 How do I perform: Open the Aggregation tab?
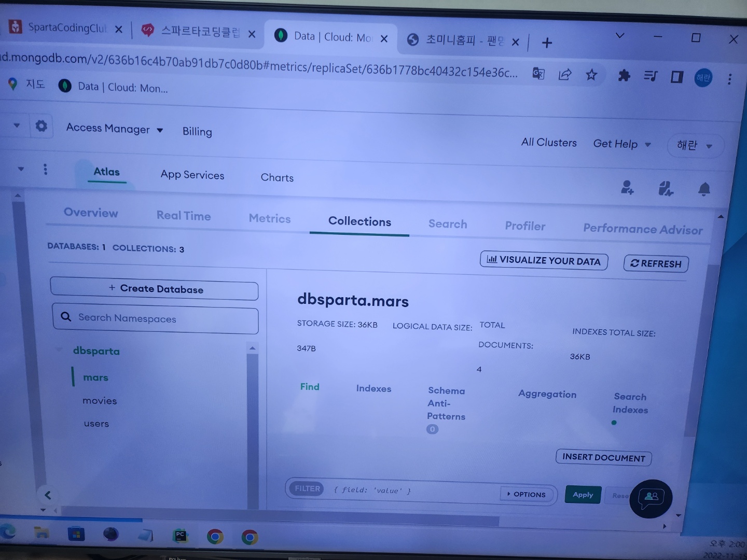point(547,394)
